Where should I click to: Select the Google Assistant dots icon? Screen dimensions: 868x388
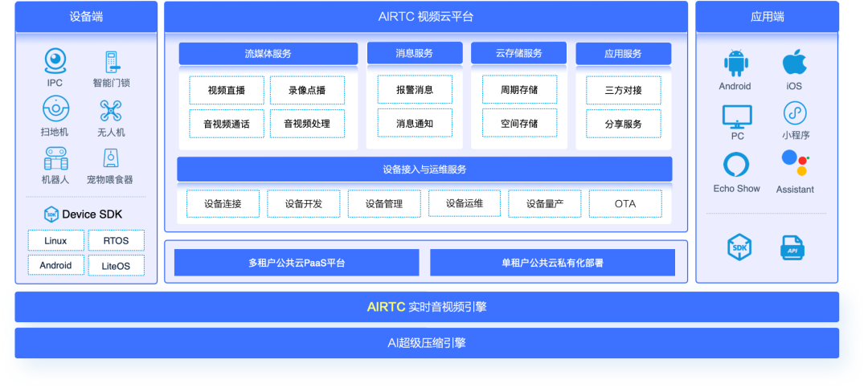(x=796, y=163)
